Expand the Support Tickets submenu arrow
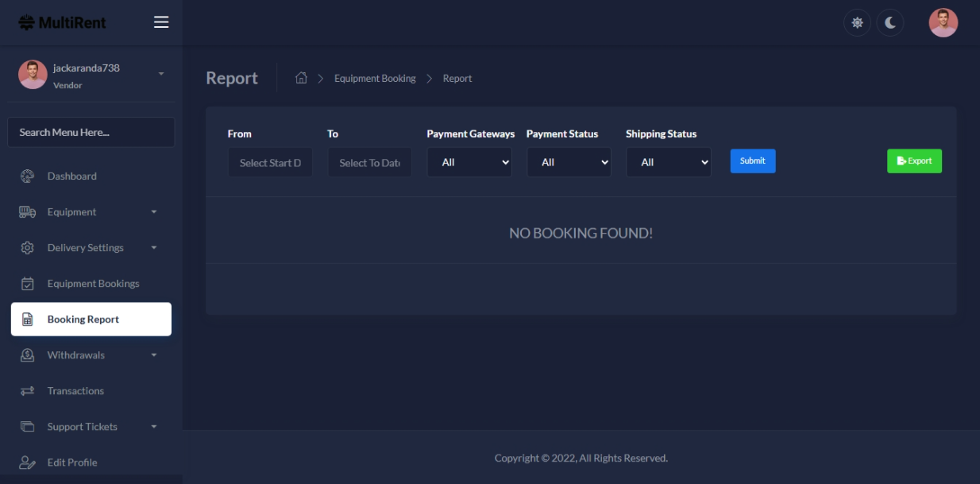 click(x=154, y=427)
